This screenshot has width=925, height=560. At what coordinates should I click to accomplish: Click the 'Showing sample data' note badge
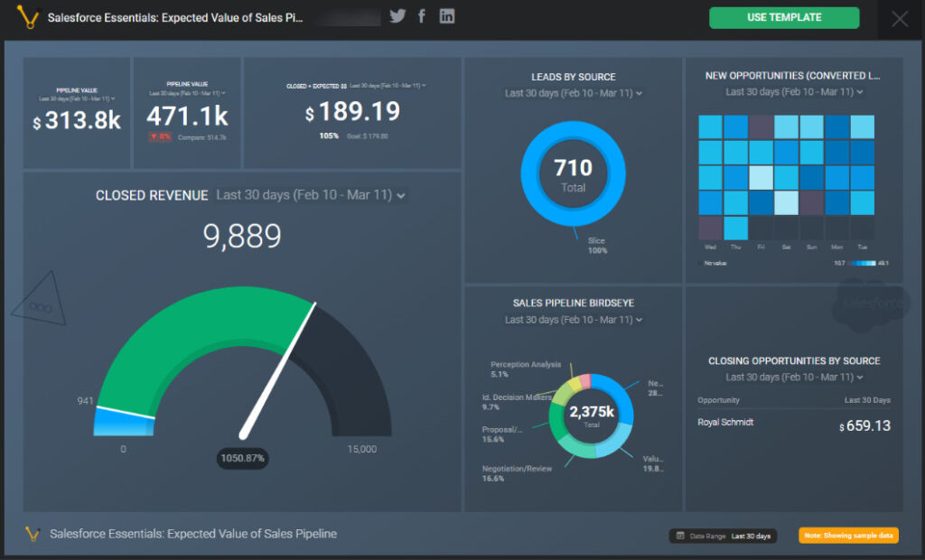(x=848, y=536)
